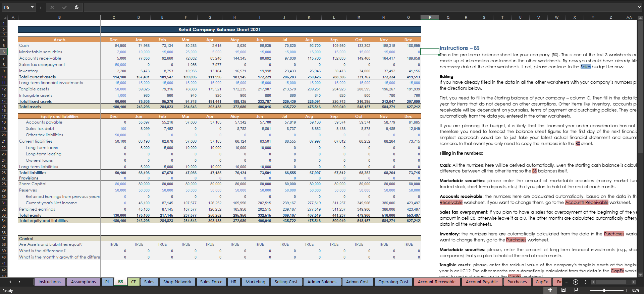Add a new sheet with plus icon
Image resolution: width=644 pixels, height=294 pixels.
point(576,282)
